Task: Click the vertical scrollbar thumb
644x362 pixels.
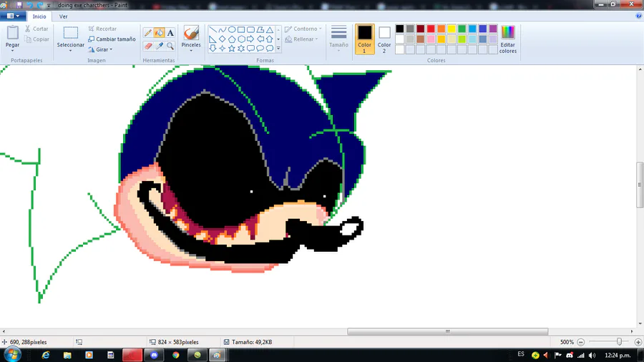Action: coord(640,185)
